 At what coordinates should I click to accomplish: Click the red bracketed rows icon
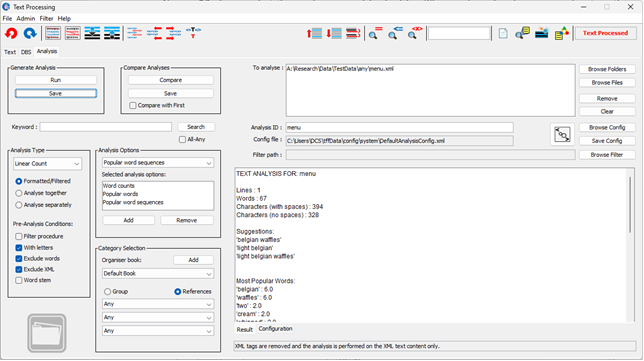click(353, 33)
